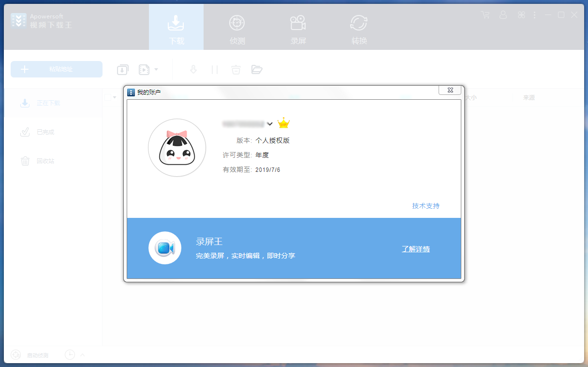
Task: Switch to the 录屏 tab
Action: pos(298,27)
